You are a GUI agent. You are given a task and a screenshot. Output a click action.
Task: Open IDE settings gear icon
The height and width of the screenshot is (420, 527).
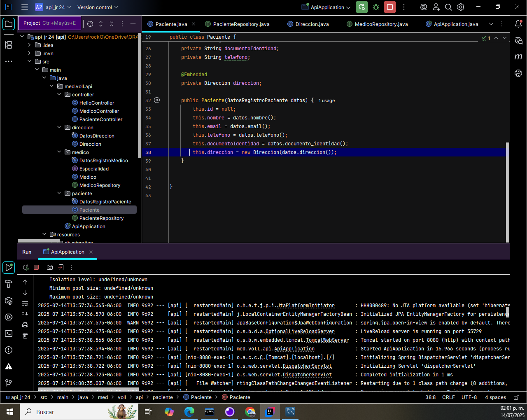coord(461,7)
